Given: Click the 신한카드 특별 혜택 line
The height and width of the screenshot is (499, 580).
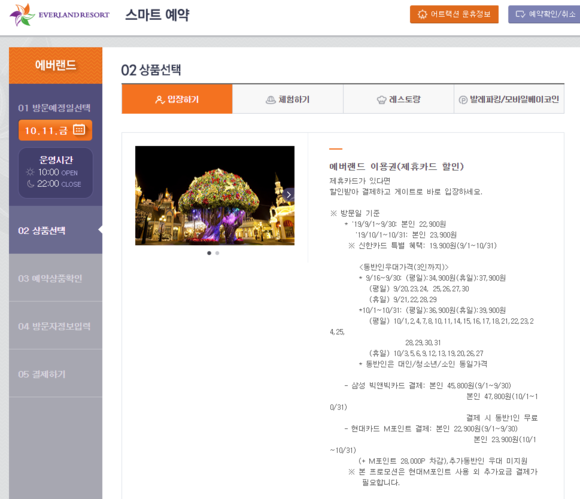Looking at the screenshot, I should click(422, 246).
